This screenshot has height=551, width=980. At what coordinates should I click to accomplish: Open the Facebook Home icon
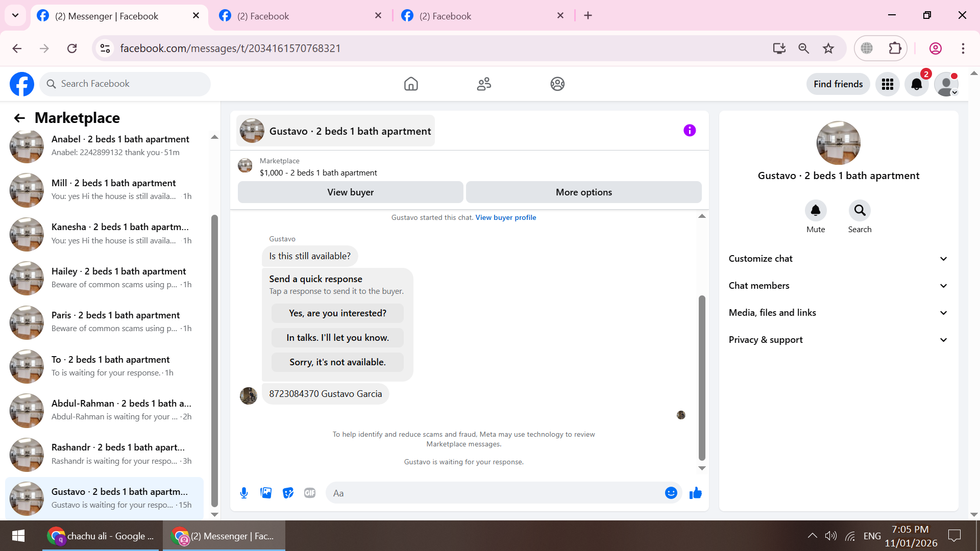tap(411, 84)
